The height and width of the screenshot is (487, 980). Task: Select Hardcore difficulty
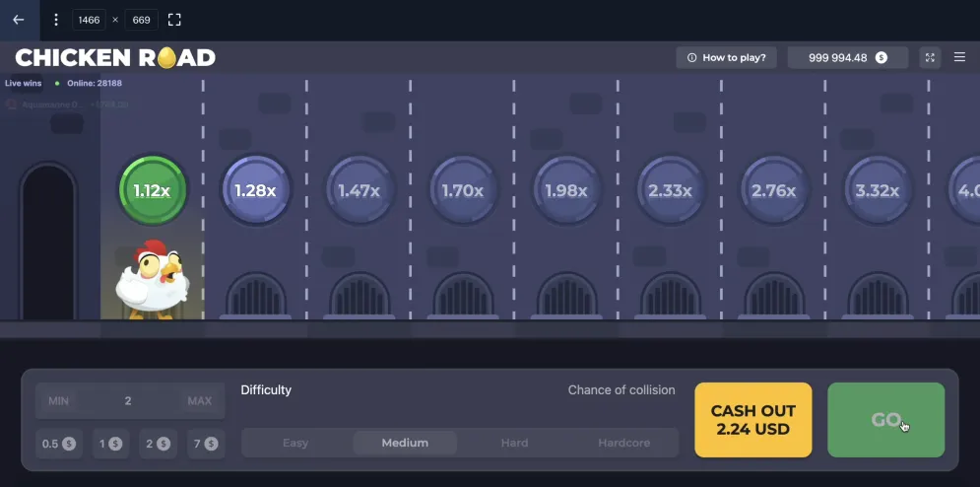point(623,444)
